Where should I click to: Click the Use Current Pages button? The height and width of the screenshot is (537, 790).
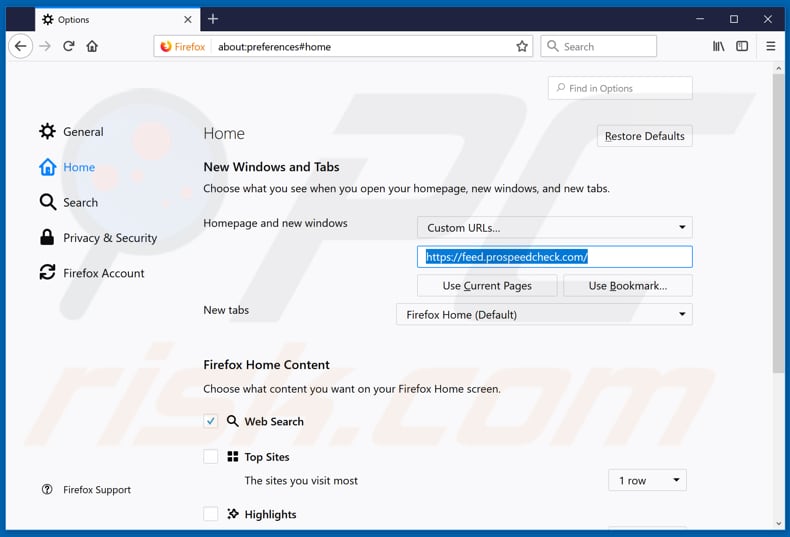point(487,286)
